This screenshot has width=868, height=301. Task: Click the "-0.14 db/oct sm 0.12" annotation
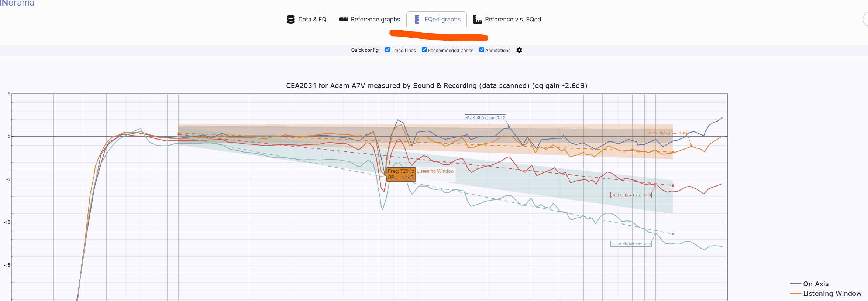[x=485, y=117]
